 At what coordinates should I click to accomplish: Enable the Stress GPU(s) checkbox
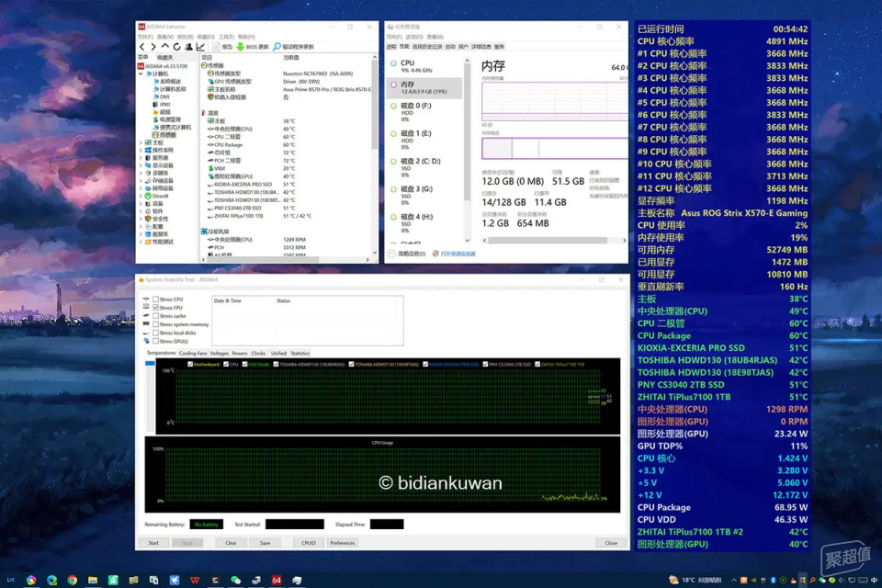pyautogui.click(x=156, y=342)
